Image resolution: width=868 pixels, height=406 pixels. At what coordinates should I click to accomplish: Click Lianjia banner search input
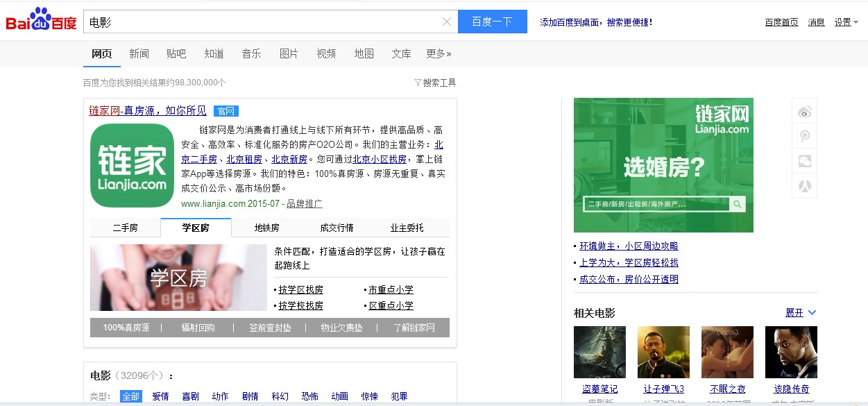[656, 204]
